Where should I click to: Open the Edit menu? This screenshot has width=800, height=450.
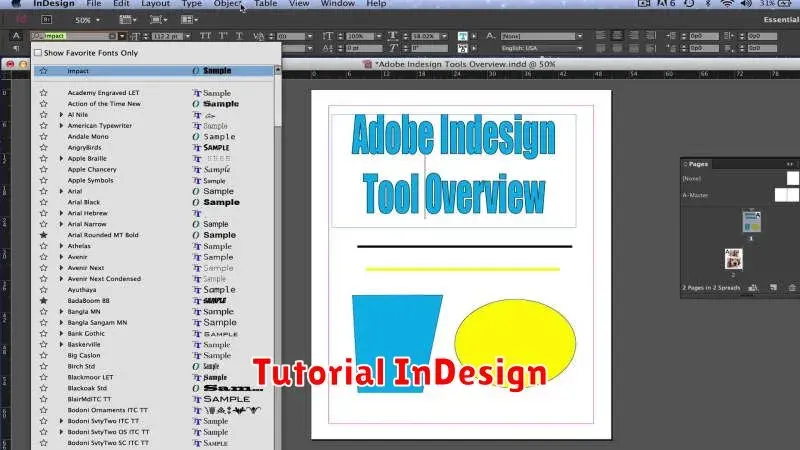pos(121,4)
